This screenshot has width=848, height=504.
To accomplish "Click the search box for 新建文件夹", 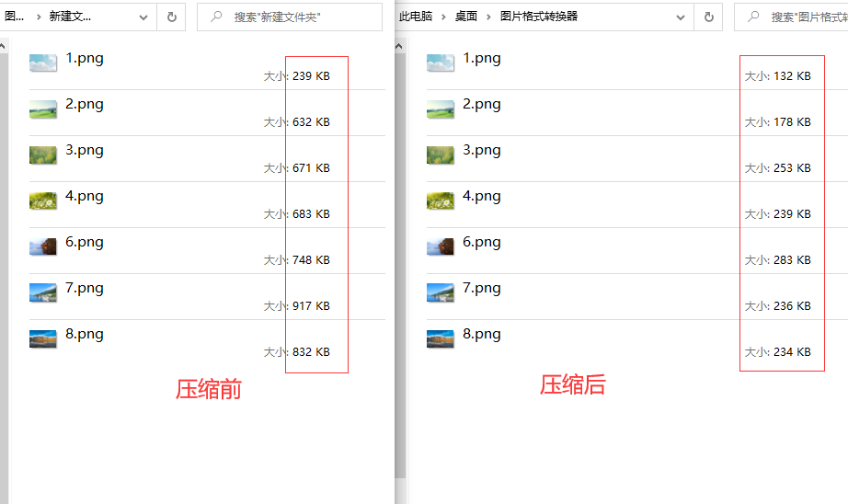I will pos(290,17).
